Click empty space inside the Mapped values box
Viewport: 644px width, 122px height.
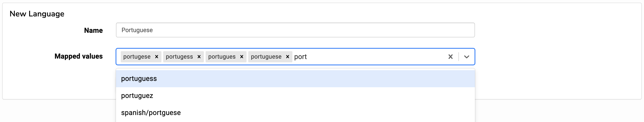tap(375, 57)
